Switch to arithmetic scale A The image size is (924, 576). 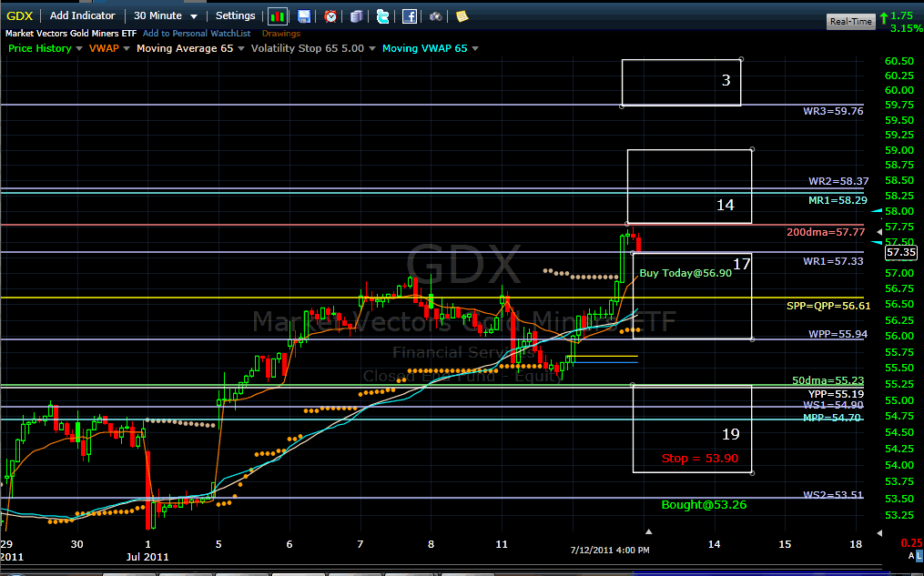tap(912, 555)
